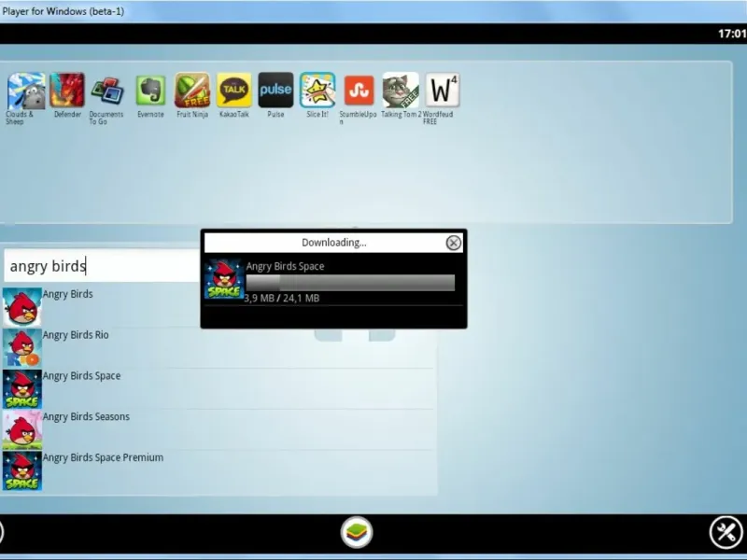Launch the Pulse app icon
The width and height of the screenshot is (747, 560).
point(275,90)
